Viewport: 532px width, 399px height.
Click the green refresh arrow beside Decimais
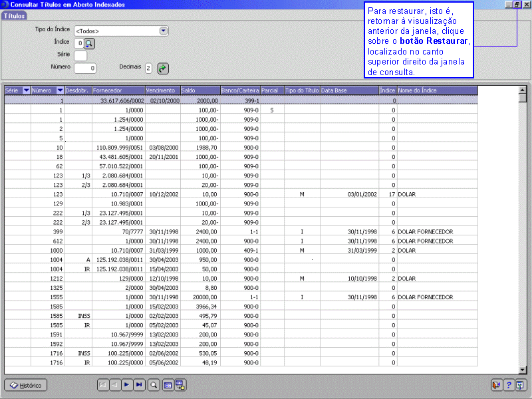click(x=163, y=68)
